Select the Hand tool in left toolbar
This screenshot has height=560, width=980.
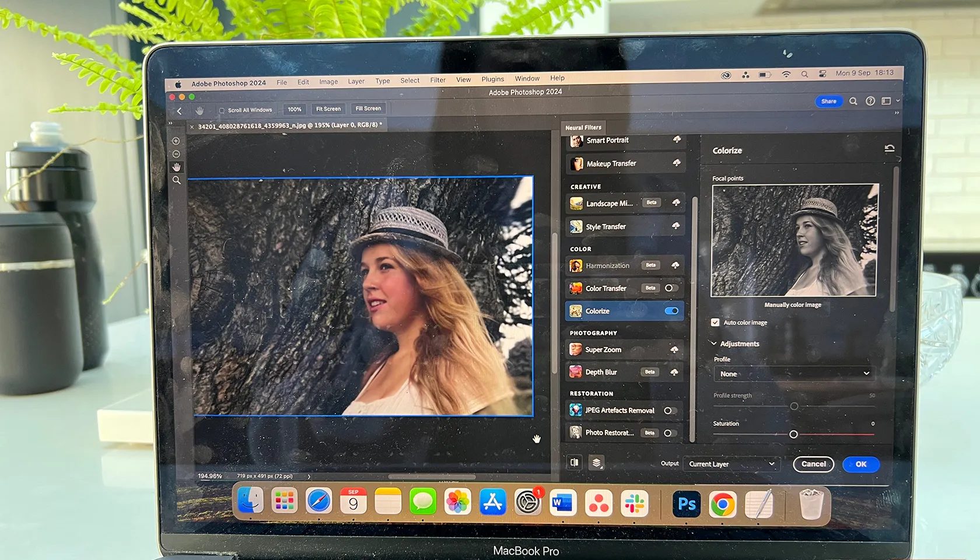[x=176, y=167]
